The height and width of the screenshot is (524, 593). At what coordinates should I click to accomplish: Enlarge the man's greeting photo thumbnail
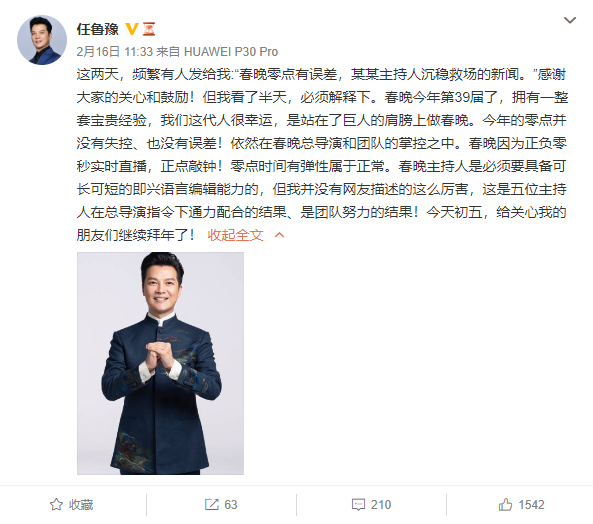pos(160,363)
